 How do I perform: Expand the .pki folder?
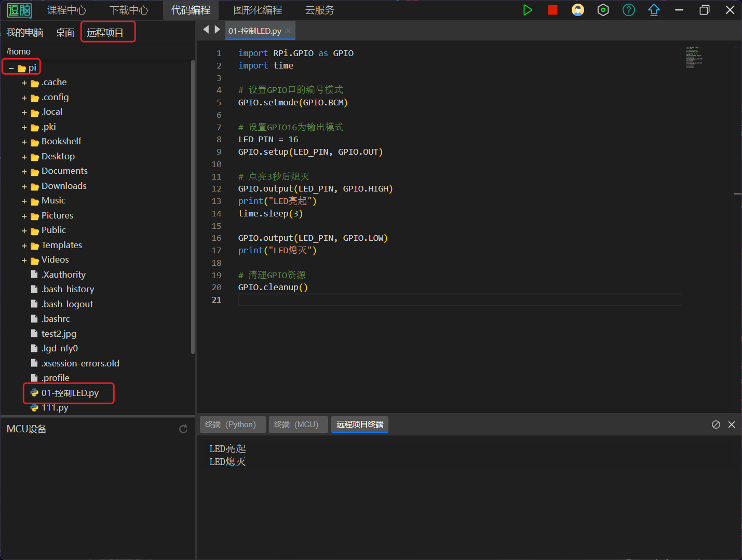click(24, 128)
